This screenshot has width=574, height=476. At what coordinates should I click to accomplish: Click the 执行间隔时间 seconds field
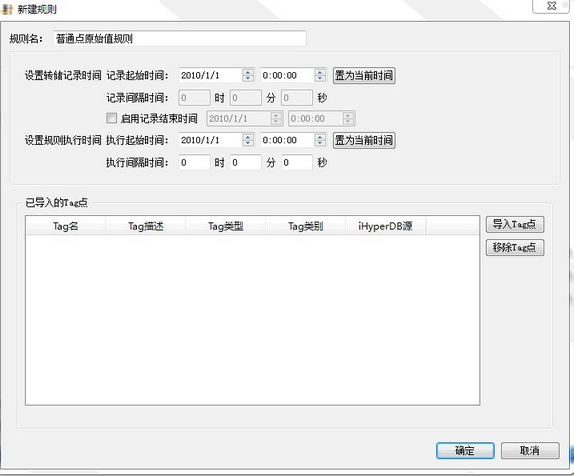point(297,163)
